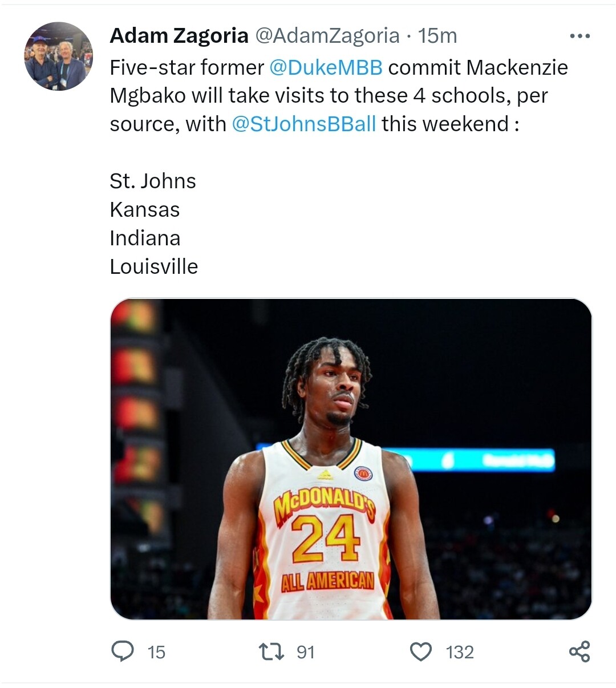View the Adam Zagoria display name profile
Viewport: 616px width, 688px height.
coord(179,35)
